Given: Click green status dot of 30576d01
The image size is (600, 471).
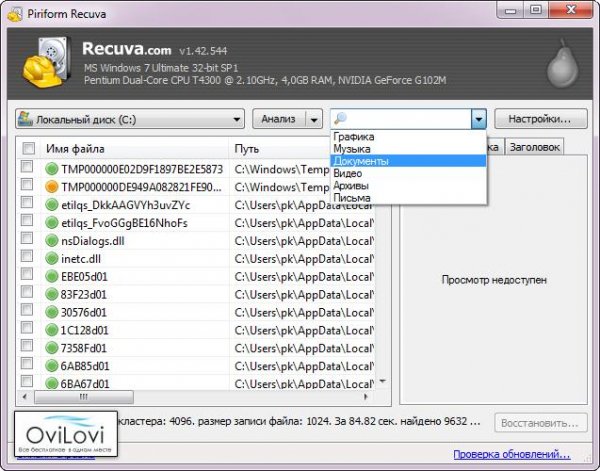Looking at the screenshot, I should (52, 312).
